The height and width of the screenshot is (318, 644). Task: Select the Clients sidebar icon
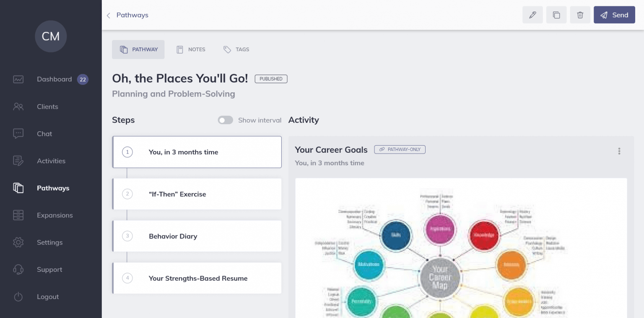pos(18,107)
